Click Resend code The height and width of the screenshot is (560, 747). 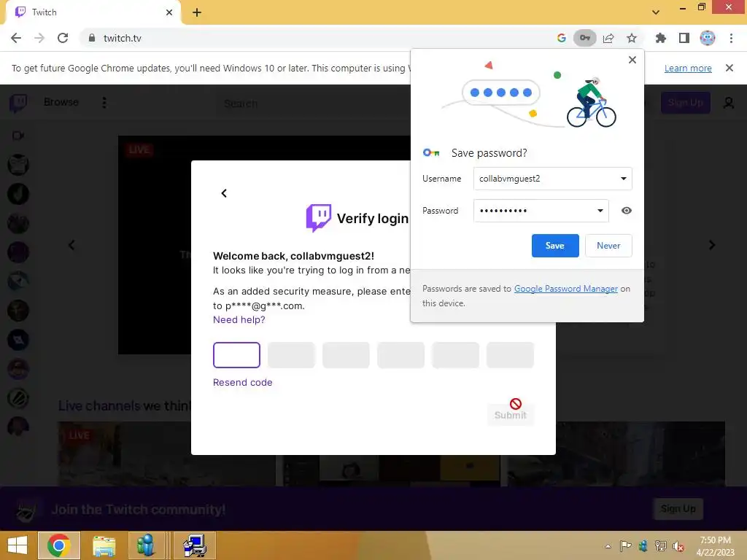click(242, 382)
